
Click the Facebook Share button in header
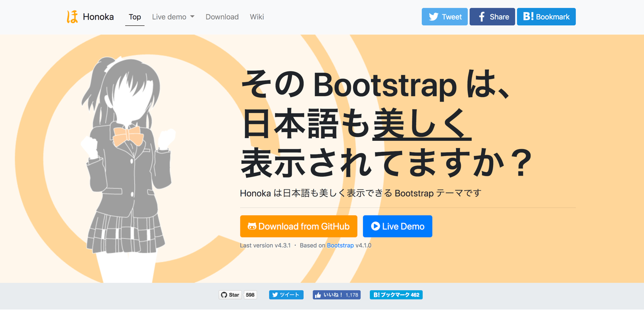pos(492,17)
